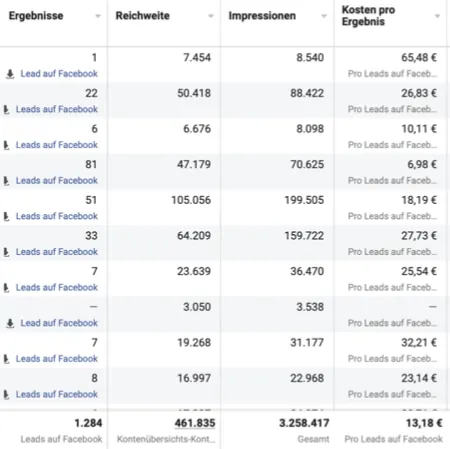Select the impressions value 8.540
The height and width of the screenshot is (449, 450).
(x=310, y=58)
